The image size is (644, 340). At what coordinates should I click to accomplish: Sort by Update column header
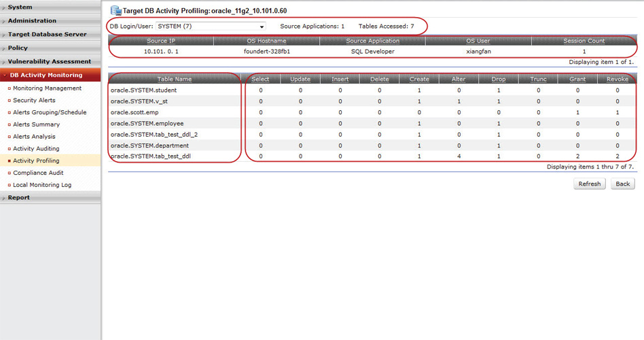click(x=300, y=79)
